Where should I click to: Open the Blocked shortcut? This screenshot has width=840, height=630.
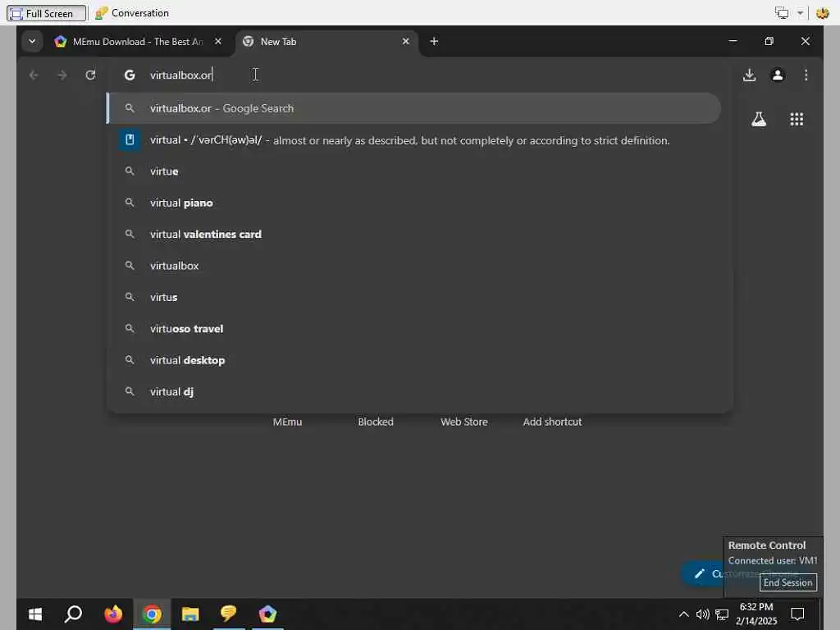click(x=376, y=422)
